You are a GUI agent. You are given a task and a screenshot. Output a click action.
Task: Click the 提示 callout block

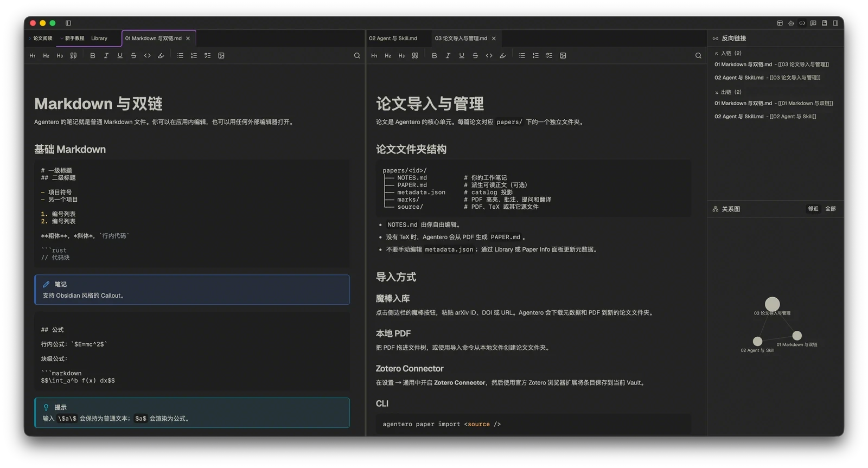pyautogui.click(x=192, y=413)
